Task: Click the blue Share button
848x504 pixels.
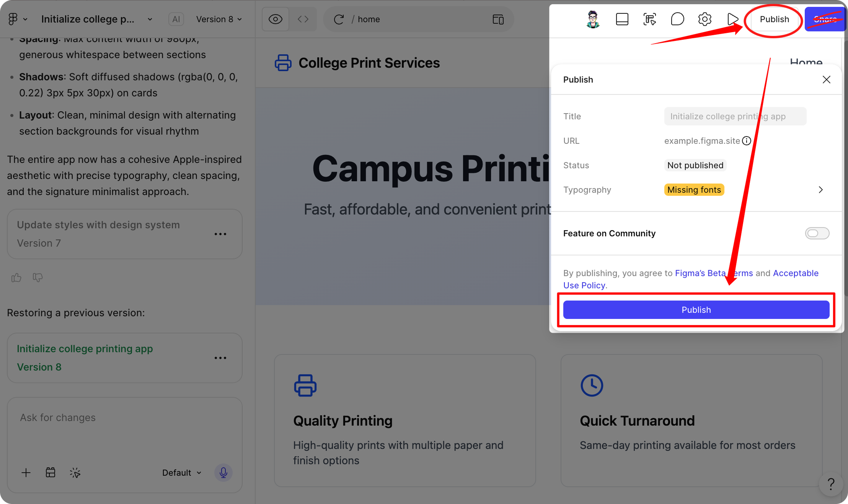Action: tap(825, 19)
